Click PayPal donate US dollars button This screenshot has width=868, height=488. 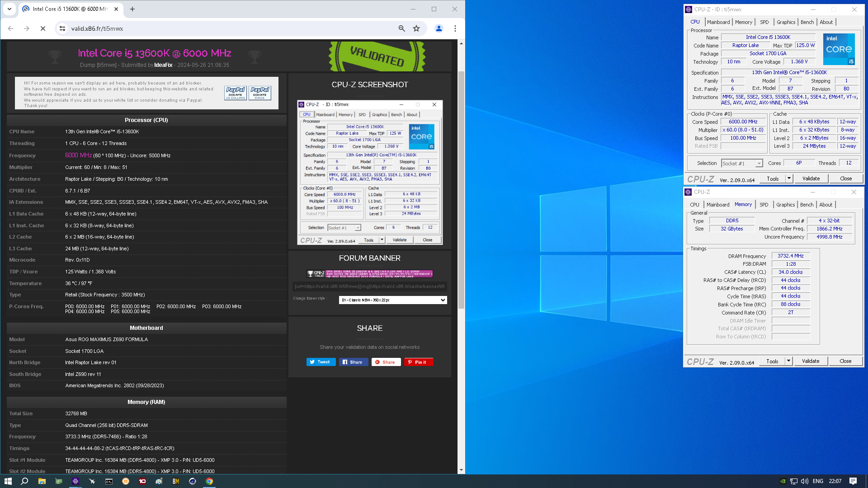click(236, 93)
